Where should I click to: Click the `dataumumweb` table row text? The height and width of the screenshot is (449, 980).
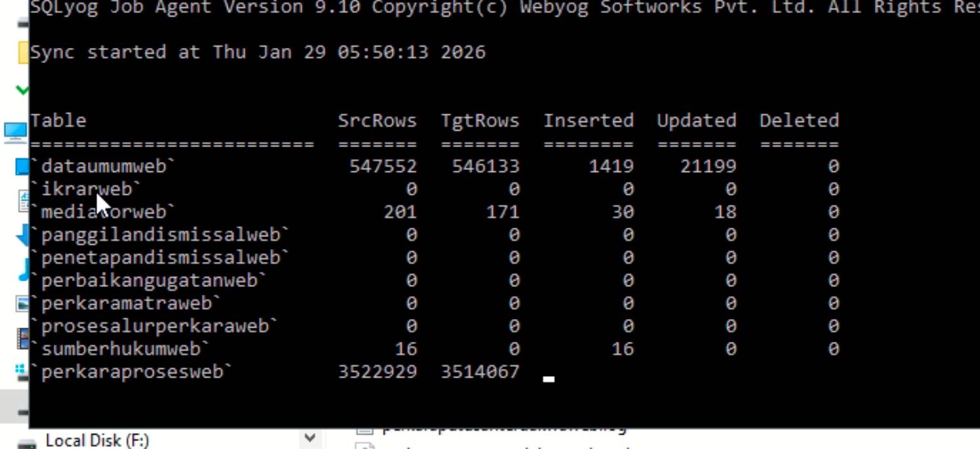coord(104,166)
